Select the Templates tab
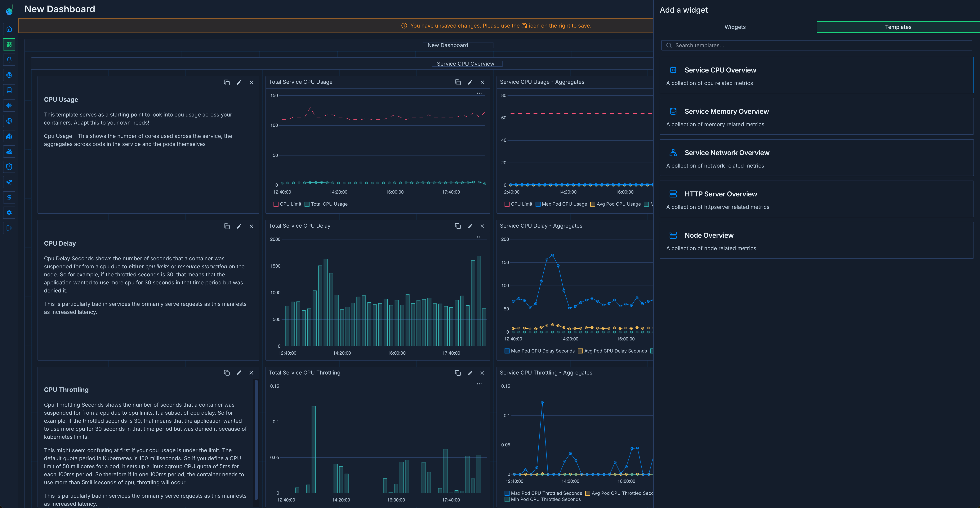Screen dimensions: 980x508 pos(898,27)
